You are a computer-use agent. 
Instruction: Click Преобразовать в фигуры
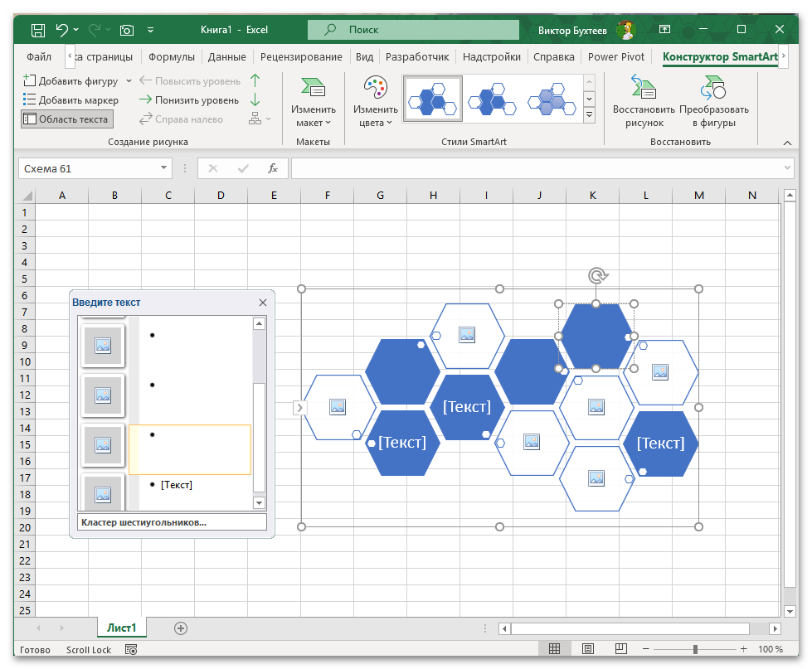tap(714, 101)
